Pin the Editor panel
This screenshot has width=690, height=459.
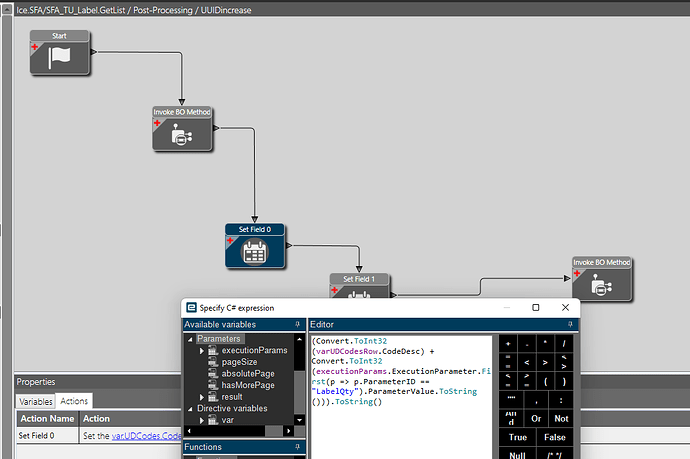click(x=570, y=324)
